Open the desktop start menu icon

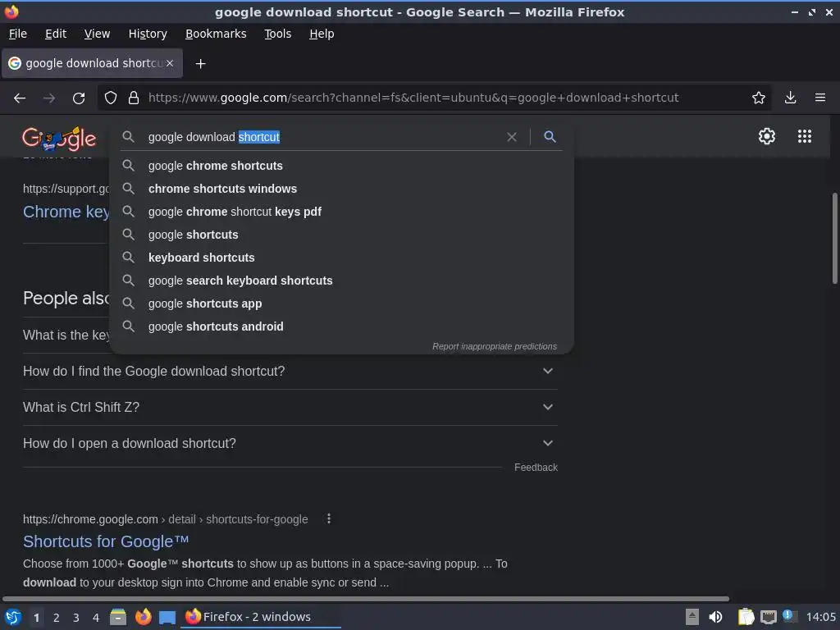point(12,617)
